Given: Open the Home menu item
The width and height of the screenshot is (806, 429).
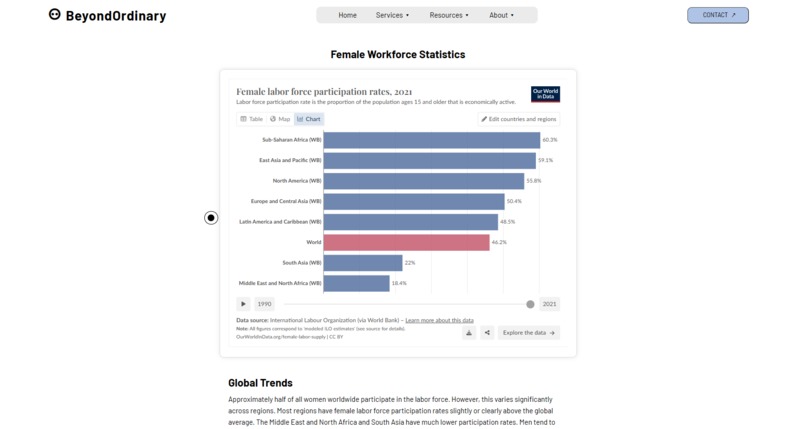Looking at the screenshot, I should pyautogui.click(x=347, y=15).
